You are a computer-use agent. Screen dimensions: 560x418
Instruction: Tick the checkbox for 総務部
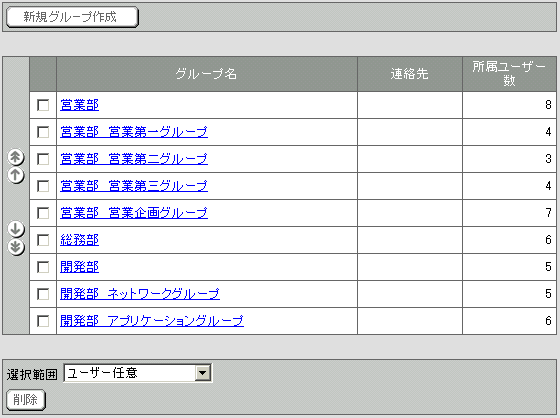[43, 240]
